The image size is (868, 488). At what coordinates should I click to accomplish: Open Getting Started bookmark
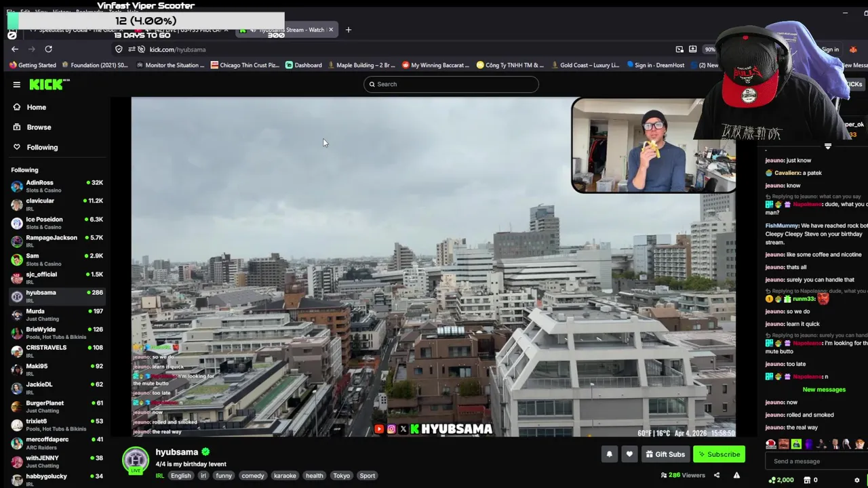[x=33, y=65]
